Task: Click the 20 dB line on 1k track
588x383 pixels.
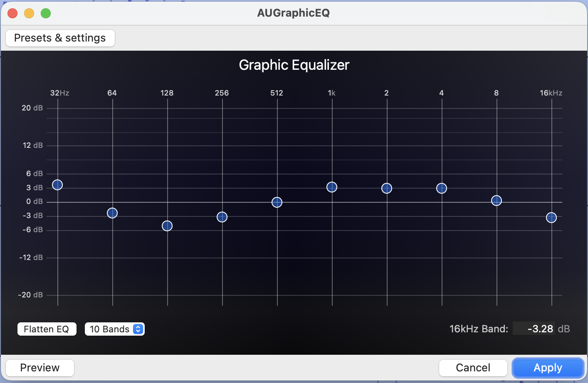Action: (x=332, y=108)
